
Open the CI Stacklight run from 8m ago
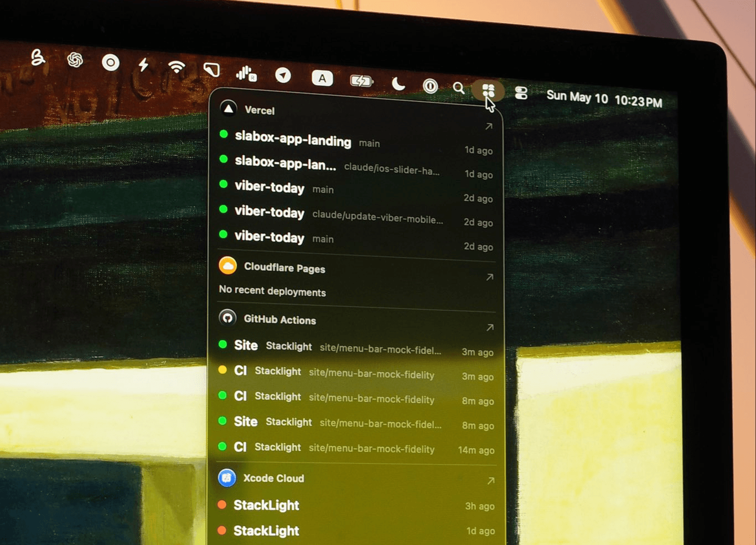click(356, 398)
